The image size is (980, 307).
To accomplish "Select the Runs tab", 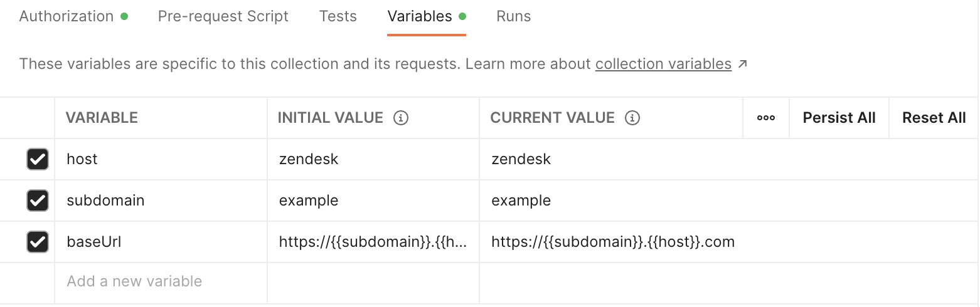I will (514, 16).
